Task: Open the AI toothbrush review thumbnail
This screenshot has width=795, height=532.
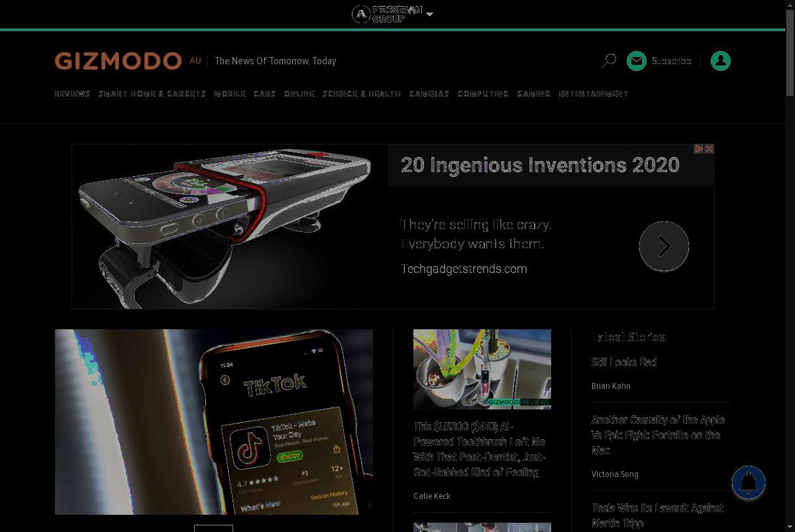Action: point(482,369)
